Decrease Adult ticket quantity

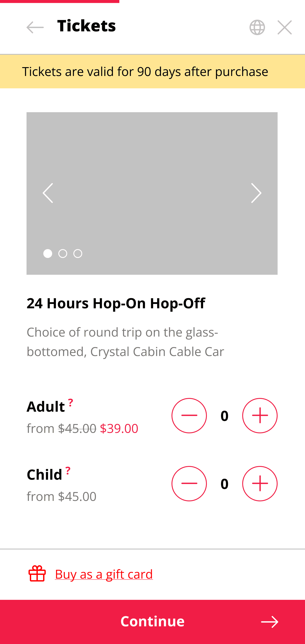(189, 415)
